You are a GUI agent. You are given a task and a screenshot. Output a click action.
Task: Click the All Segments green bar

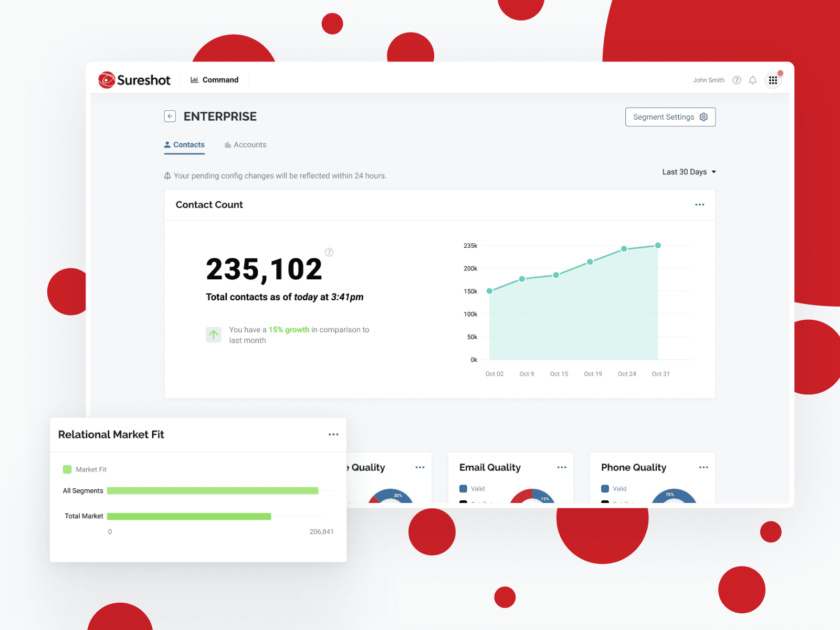click(213, 491)
